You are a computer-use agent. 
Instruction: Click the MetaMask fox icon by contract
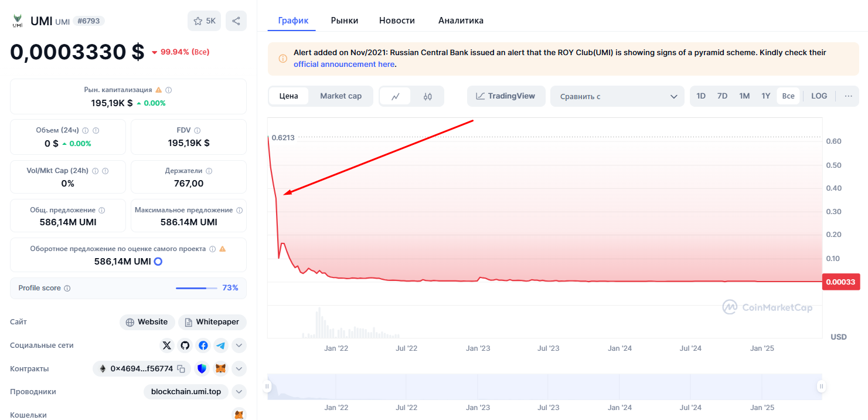click(220, 369)
